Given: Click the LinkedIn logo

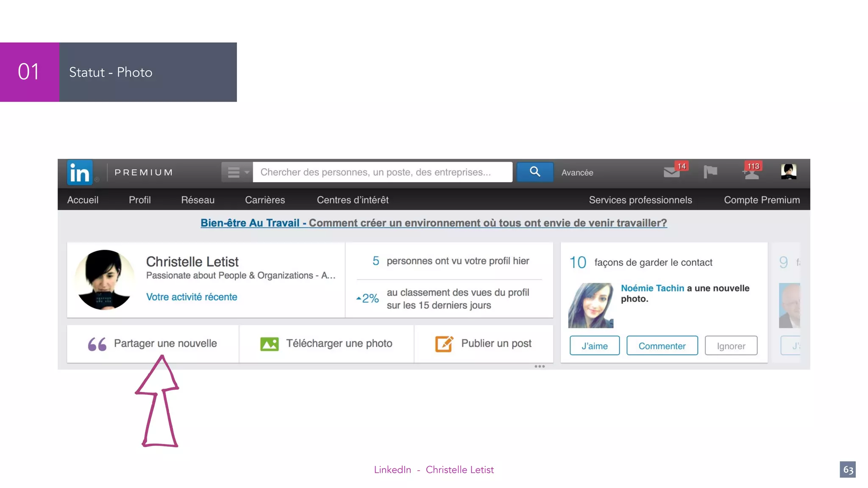Looking at the screenshot, I should [x=80, y=172].
